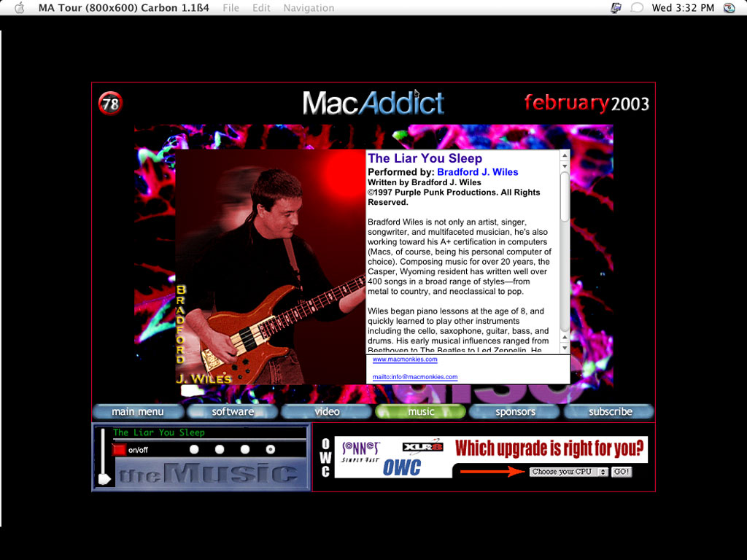Click the chat bubble status icon

pyautogui.click(x=637, y=7)
